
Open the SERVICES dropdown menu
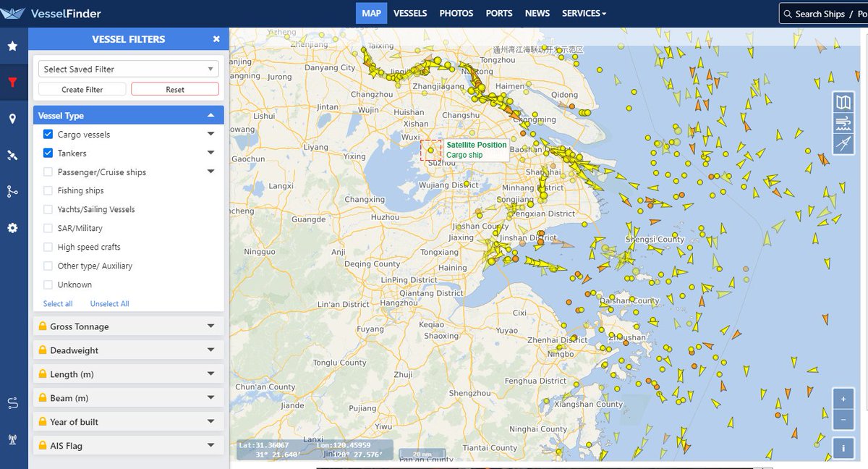(584, 13)
